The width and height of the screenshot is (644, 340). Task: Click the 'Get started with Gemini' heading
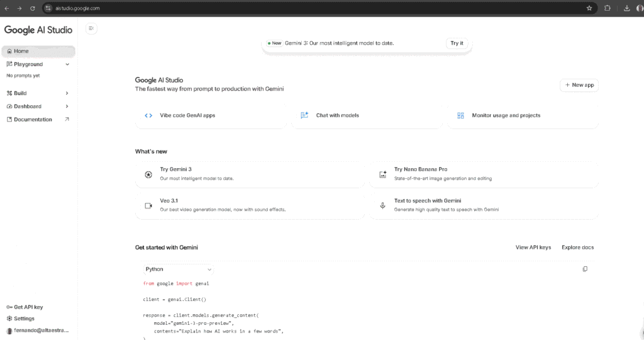pos(166,247)
